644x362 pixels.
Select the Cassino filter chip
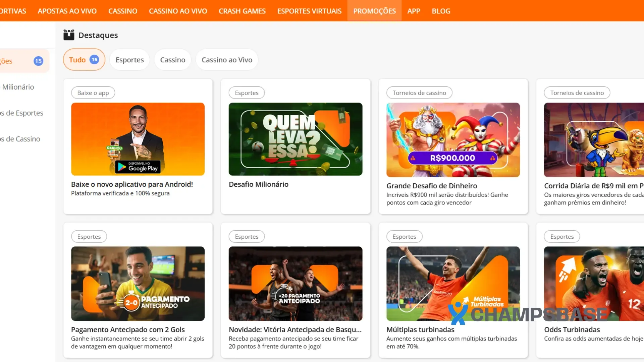(172, 59)
